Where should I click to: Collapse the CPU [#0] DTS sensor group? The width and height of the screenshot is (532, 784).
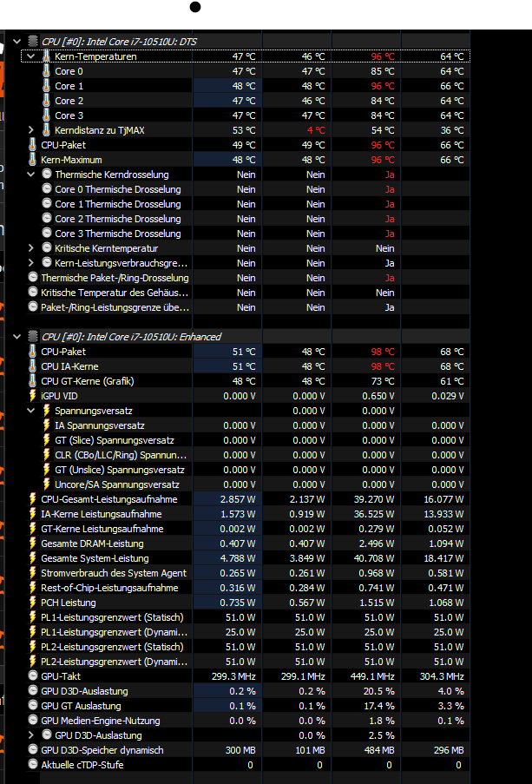(x=17, y=42)
